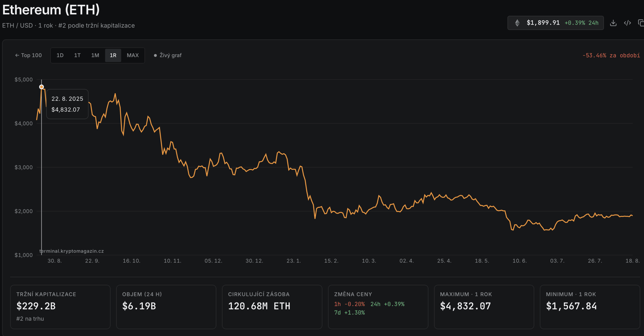
Task: Open the embed code icon
Action: point(627,23)
